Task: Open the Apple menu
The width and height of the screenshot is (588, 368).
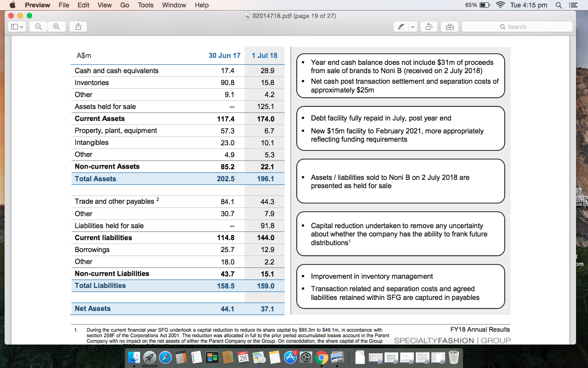Action: 12,5
